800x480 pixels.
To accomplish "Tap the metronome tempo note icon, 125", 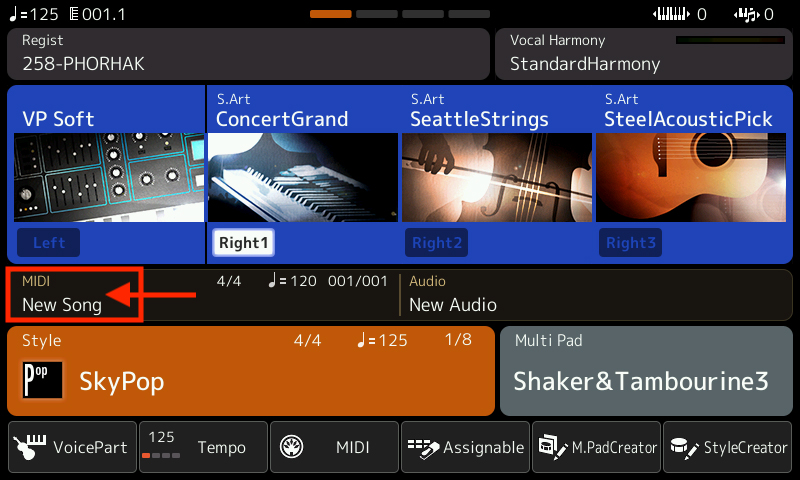I will point(34,14).
